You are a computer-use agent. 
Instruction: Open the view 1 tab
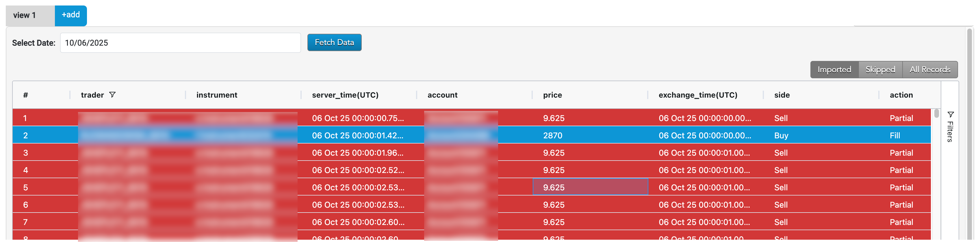click(25, 16)
